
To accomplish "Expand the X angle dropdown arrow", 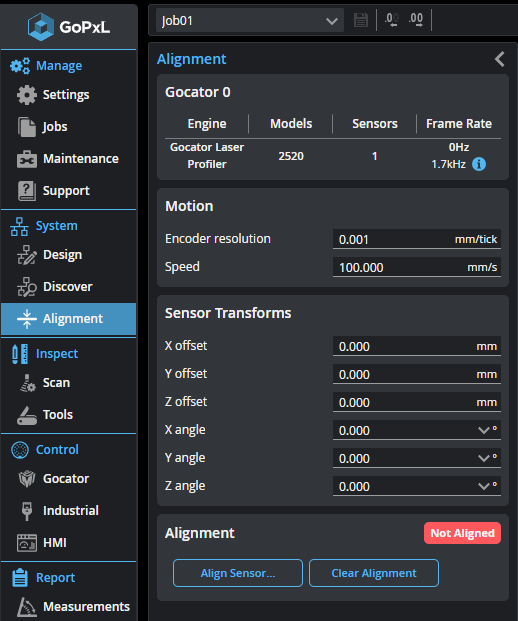I will [484, 430].
